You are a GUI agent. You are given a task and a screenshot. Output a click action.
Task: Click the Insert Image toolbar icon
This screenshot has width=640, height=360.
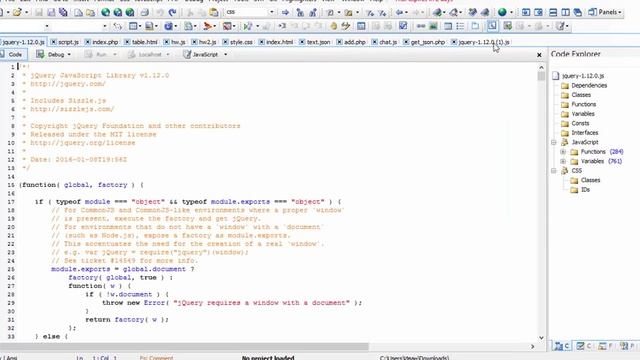(x=433, y=26)
